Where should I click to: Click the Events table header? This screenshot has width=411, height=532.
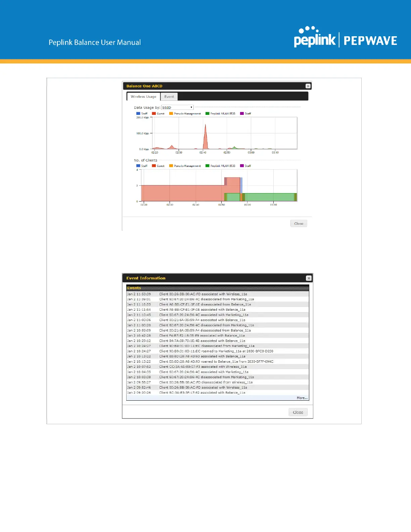(x=218, y=288)
